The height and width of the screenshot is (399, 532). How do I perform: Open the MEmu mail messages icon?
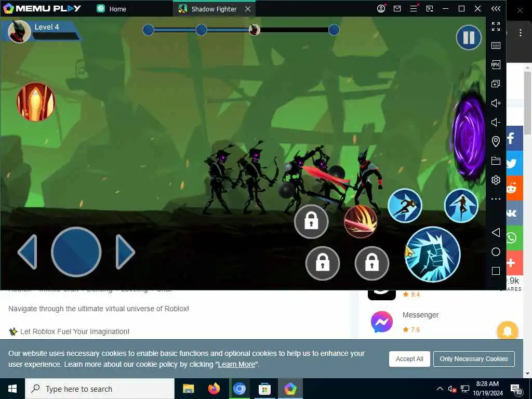pos(397,8)
